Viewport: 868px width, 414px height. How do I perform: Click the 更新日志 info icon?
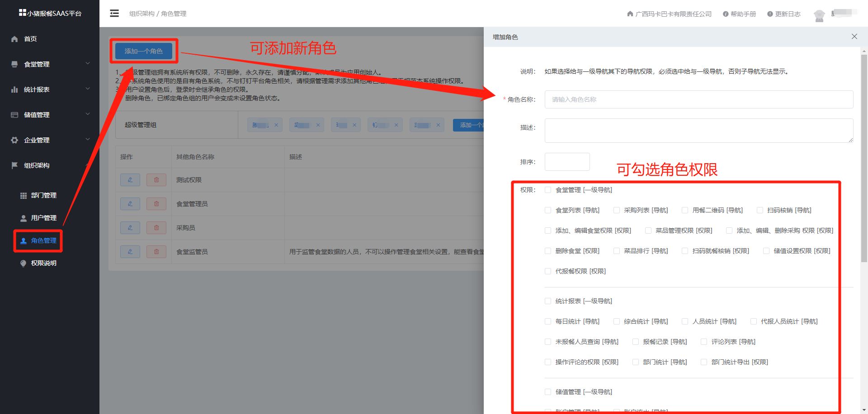pos(770,14)
